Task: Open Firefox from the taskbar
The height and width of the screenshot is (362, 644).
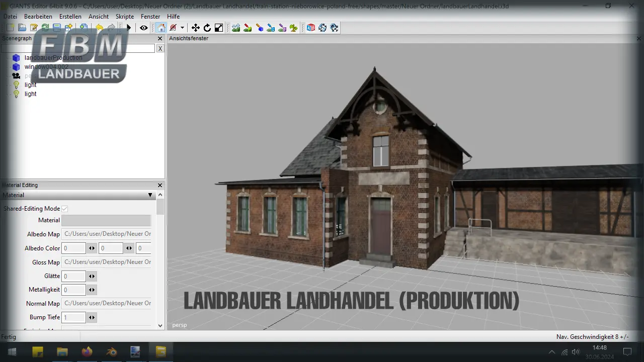Action: coord(87,351)
